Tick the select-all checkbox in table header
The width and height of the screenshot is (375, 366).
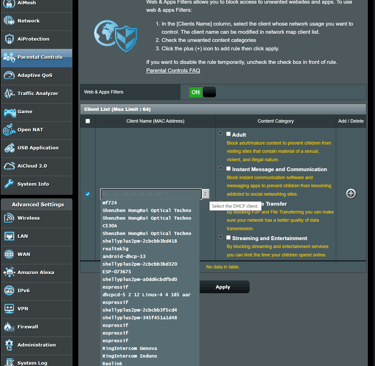88,121
